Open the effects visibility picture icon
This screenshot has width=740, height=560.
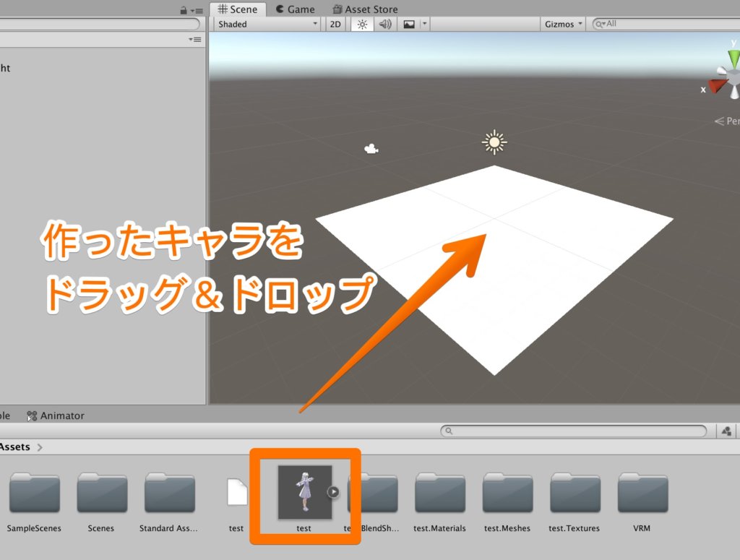(409, 24)
